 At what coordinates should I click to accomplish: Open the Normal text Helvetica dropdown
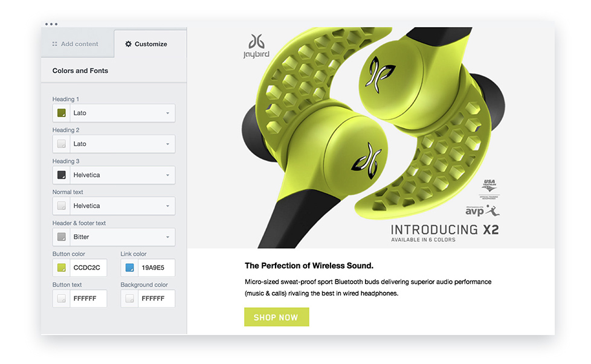(123, 206)
